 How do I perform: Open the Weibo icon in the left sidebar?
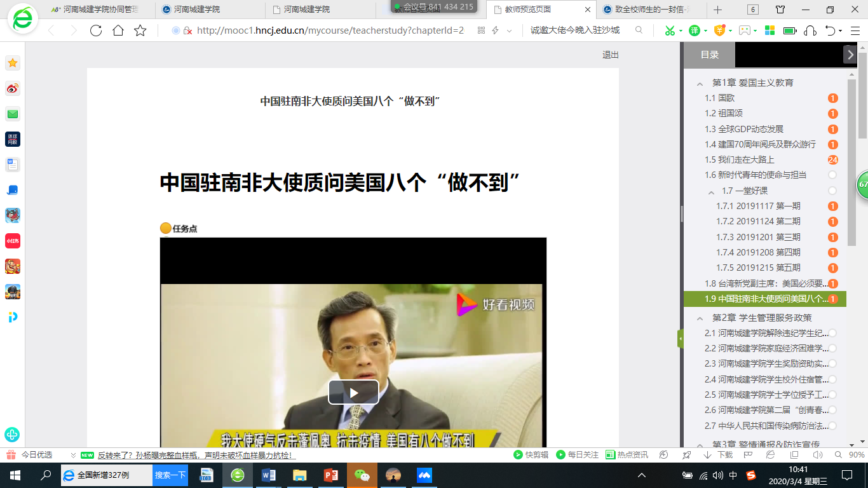click(13, 88)
